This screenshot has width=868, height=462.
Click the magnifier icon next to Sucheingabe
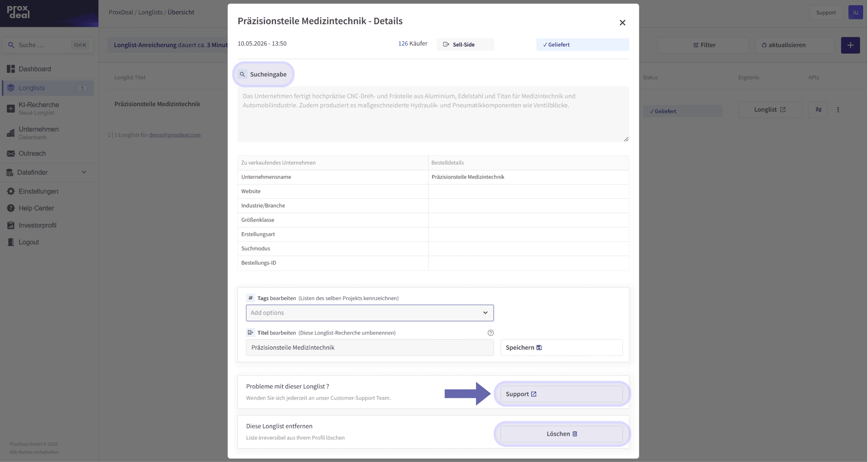tap(242, 74)
